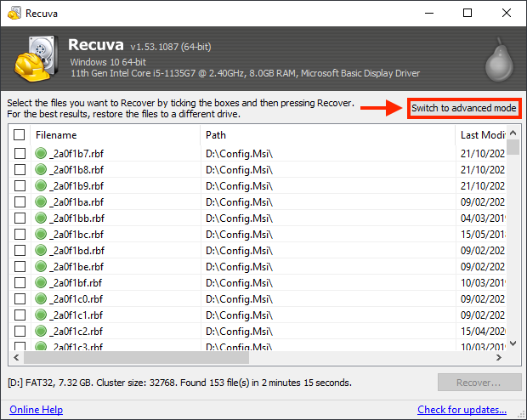Click green status dot of _2a0f1bd.rbf
527x420 pixels.
point(41,250)
